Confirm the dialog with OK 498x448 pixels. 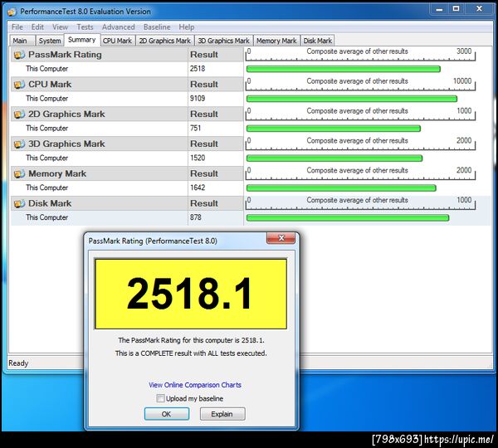167,414
